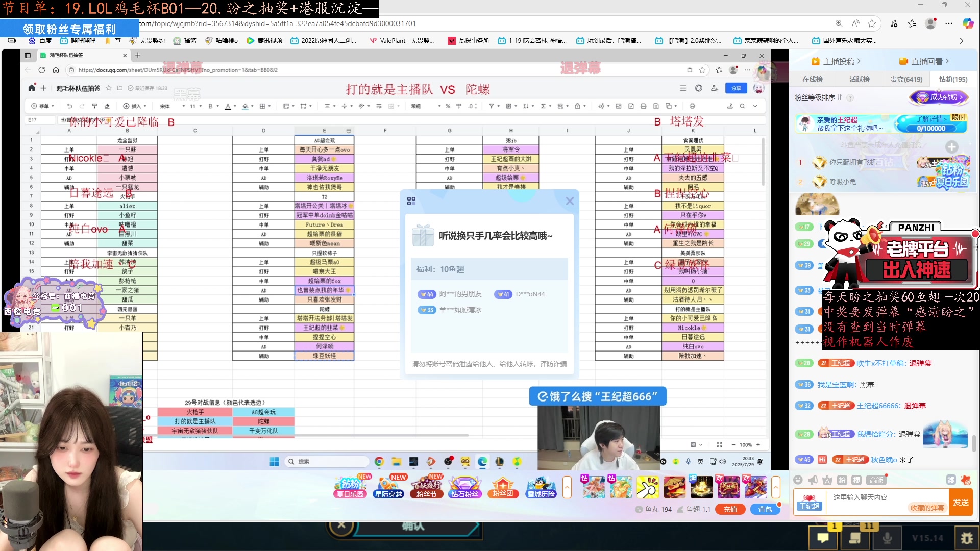The width and height of the screenshot is (980, 551).
Task: Switch to the 活跃榜 tab
Action: [x=860, y=79]
